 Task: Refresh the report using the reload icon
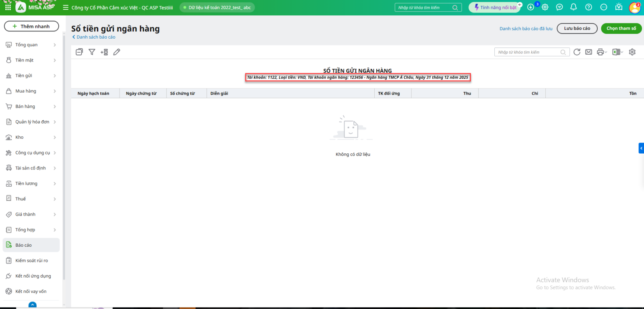tap(577, 52)
